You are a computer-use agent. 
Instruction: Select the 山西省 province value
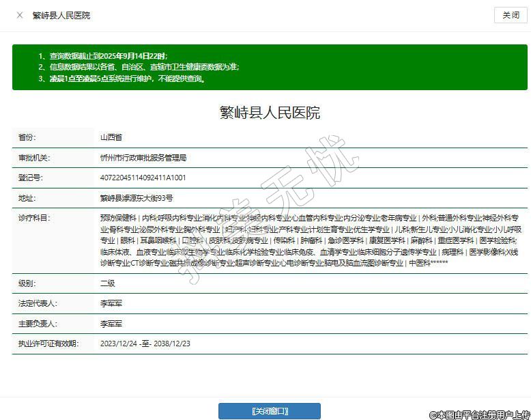pos(111,137)
